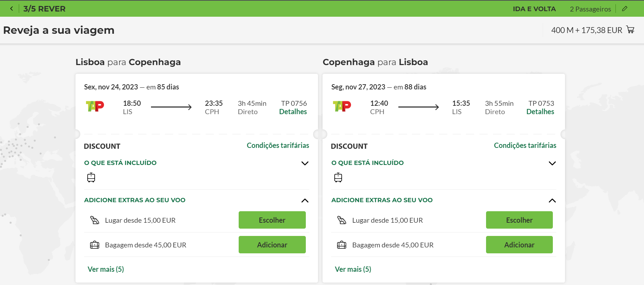Open Condições tarifárias for Copenhaga-Lisboa
Viewport: 644px width, 285px height.
[525, 145]
